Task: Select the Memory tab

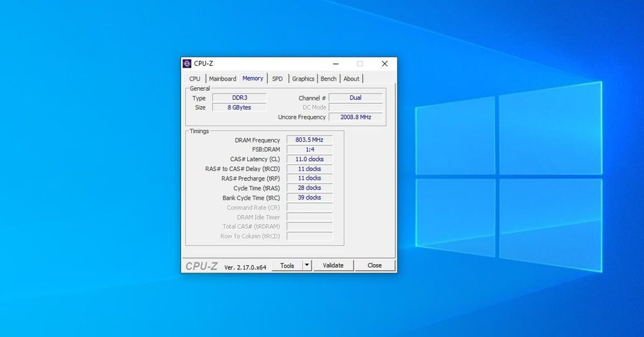Action: [x=252, y=78]
